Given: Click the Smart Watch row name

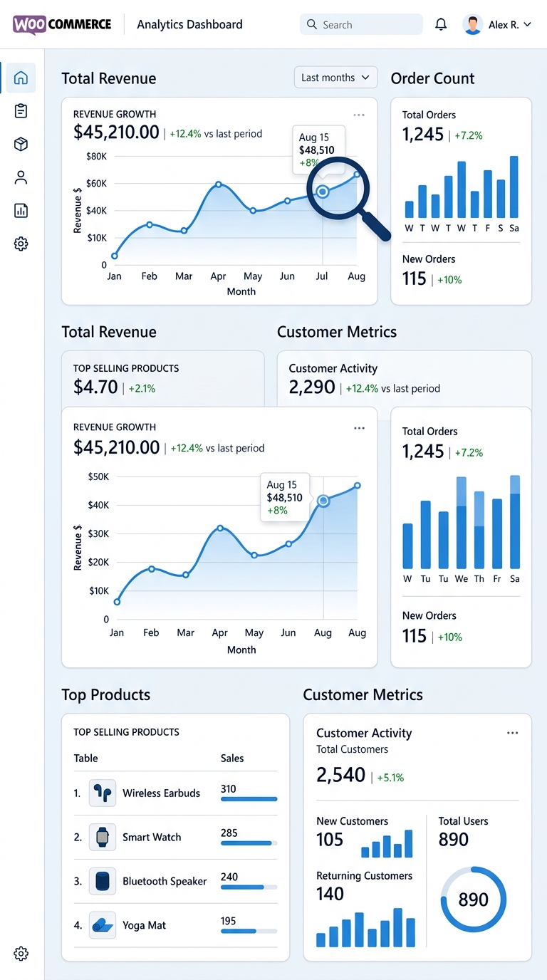Looking at the screenshot, I should point(152,837).
